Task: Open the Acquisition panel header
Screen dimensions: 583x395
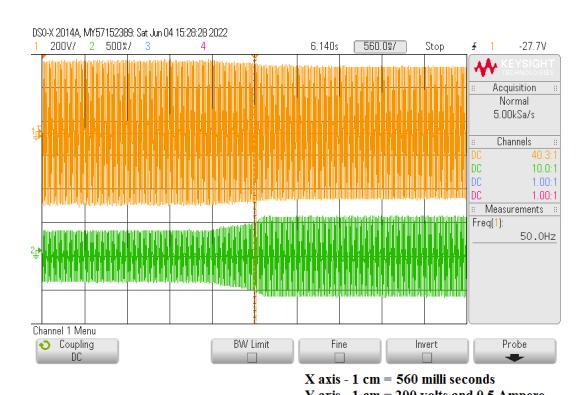Action: pos(514,88)
